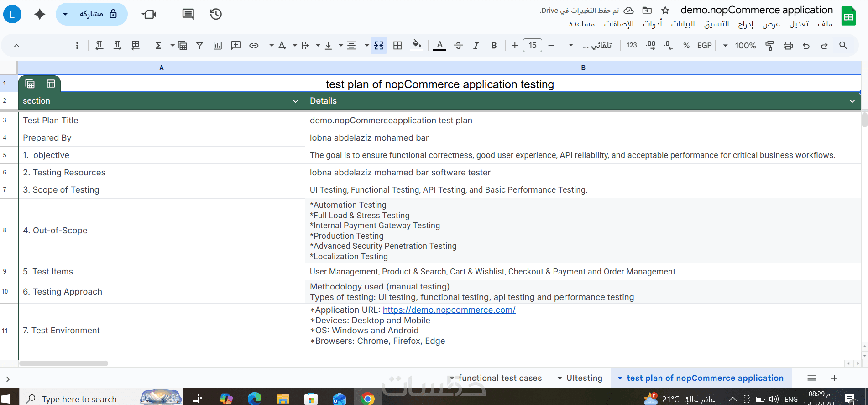The image size is (868, 405).
Task: Open the toolbar more options three dots
Action: click(77, 46)
